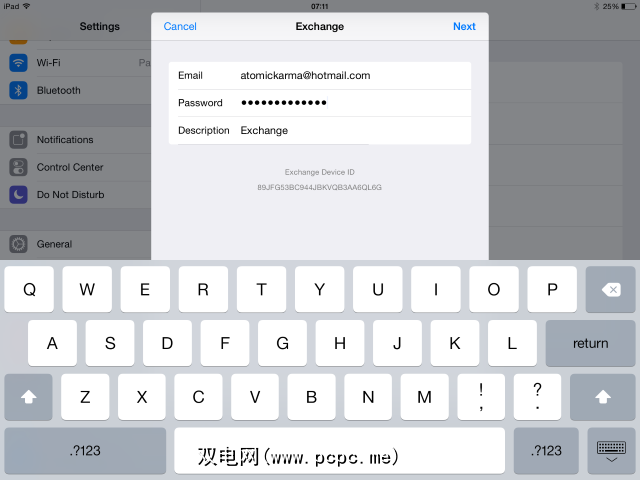Tap the S key
Screen dimensions: 640x480
(x=110, y=343)
